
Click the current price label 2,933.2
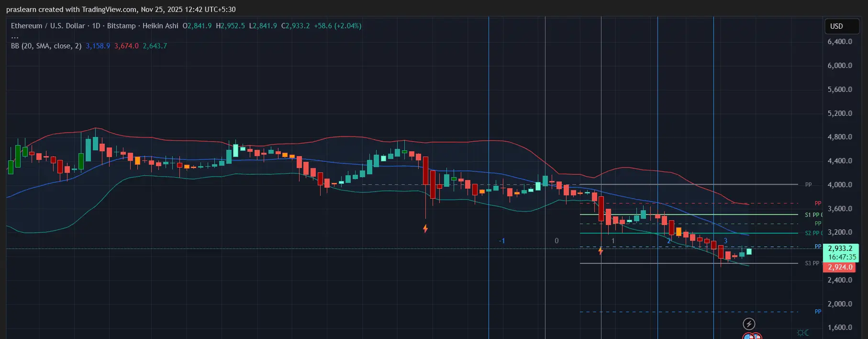click(x=840, y=249)
